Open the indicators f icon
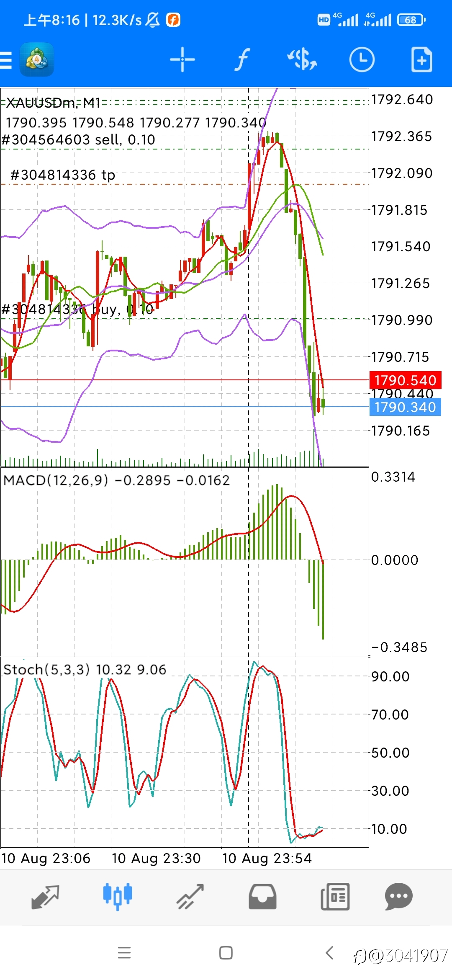Image resolution: width=452 pixels, height=980 pixels. point(242,59)
